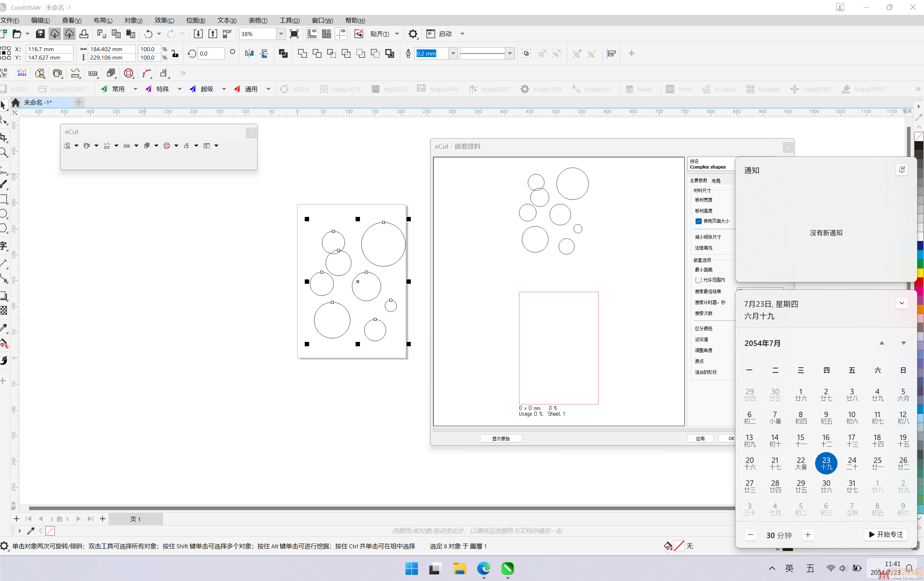Click the Weld shapes icon

pyautogui.click(x=303, y=53)
